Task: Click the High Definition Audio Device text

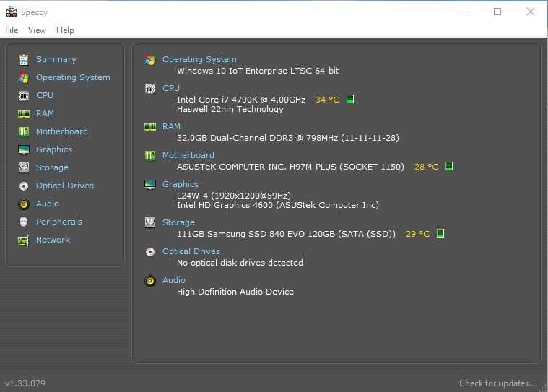Action: pos(235,292)
